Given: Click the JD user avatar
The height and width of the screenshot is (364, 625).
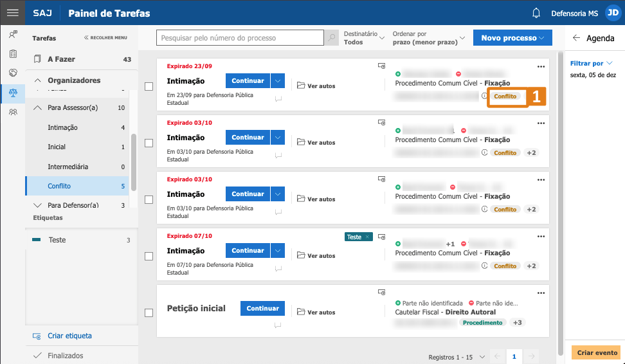Looking at the screenshot, I should pos(612,13).
